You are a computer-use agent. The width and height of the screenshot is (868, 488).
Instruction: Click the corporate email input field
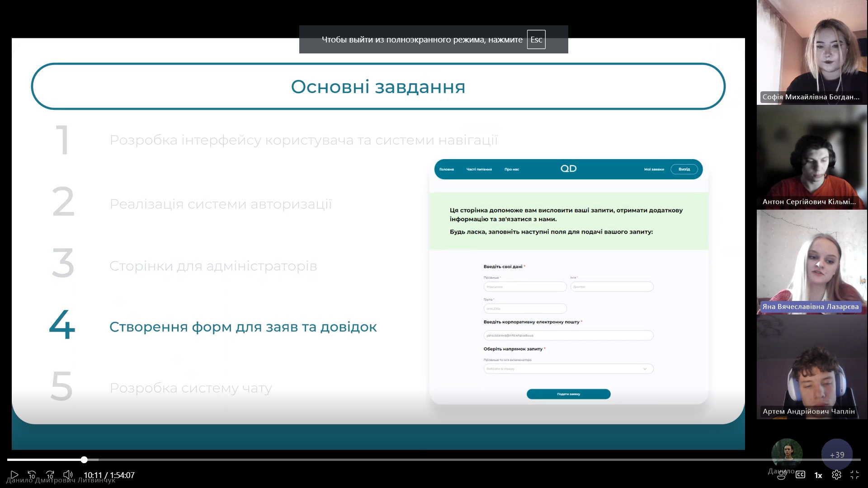click(568, 335)
